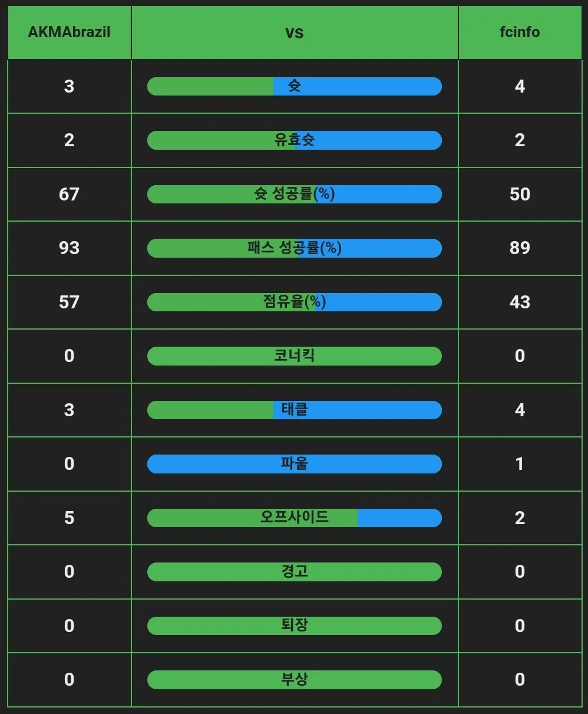Screen dimensions: 588x714
Task: Click the blue 파울 bar
Action: coord(294,464)
